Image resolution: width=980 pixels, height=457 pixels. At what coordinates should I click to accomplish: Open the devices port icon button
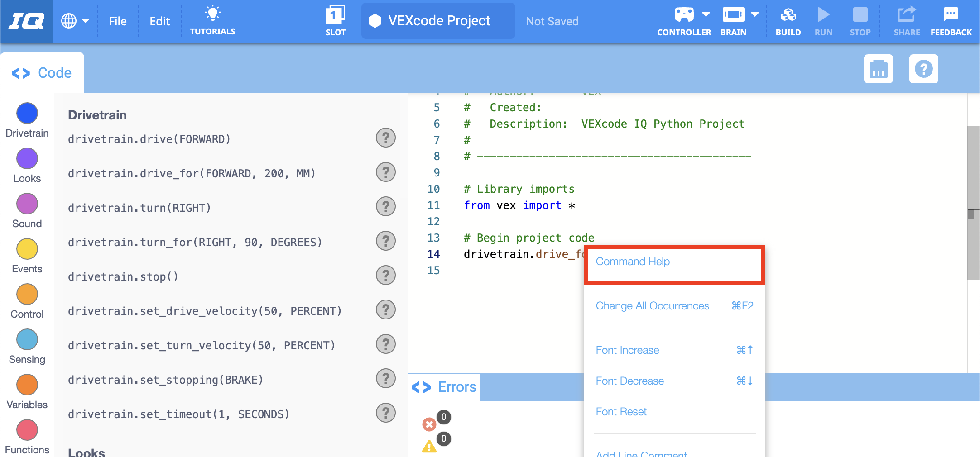pos(878,69)
